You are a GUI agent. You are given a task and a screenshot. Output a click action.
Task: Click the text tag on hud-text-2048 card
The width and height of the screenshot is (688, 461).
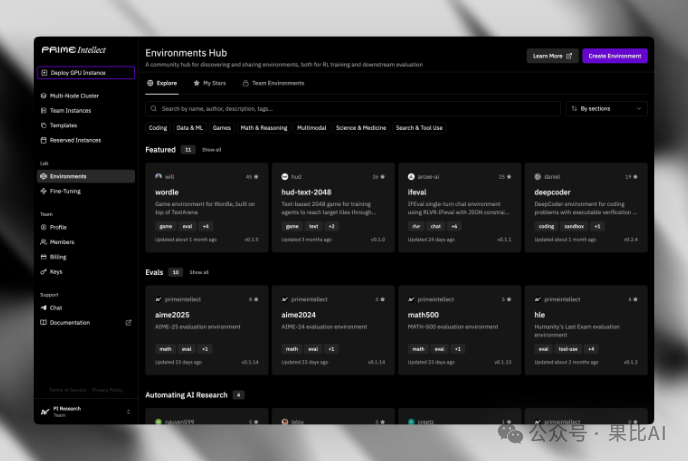(313, 226)
